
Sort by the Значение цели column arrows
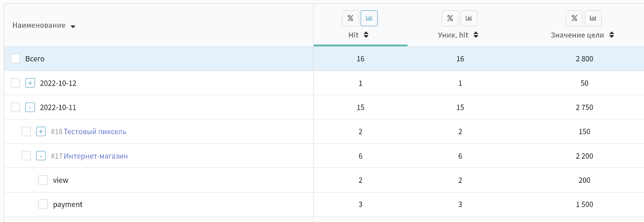(612, 35)
